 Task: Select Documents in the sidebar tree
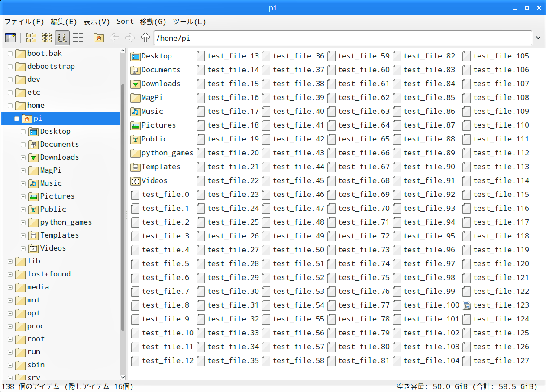coord(59,145)
